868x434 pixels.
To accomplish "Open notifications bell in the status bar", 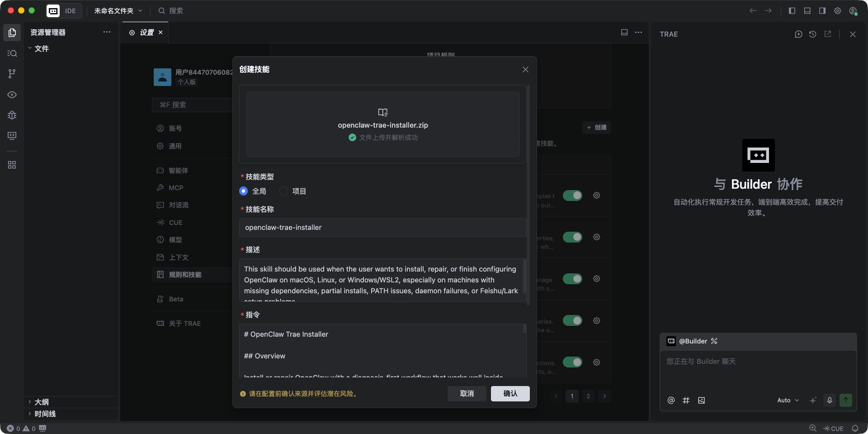I will pos(855,429).
